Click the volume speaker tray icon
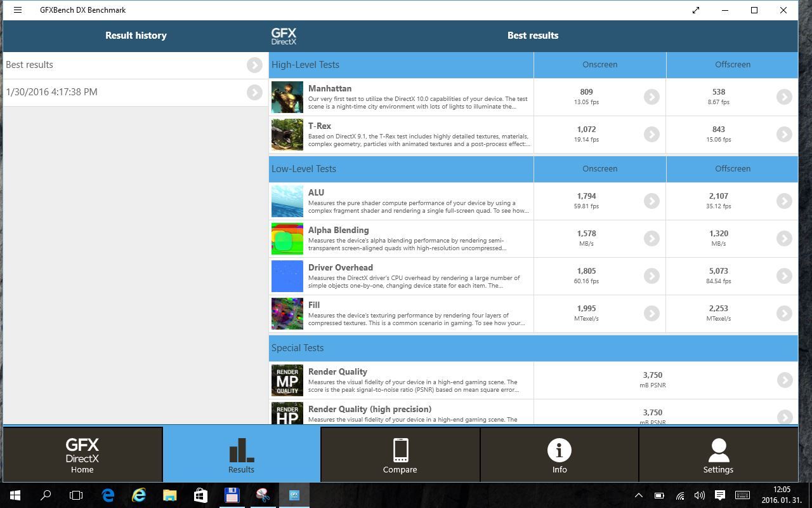The height and width of the screenshot is (508, 812). [700, 495]
